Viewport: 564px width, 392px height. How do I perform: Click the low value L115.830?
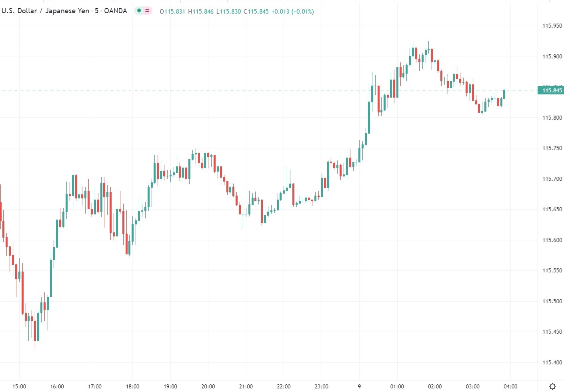228,12
